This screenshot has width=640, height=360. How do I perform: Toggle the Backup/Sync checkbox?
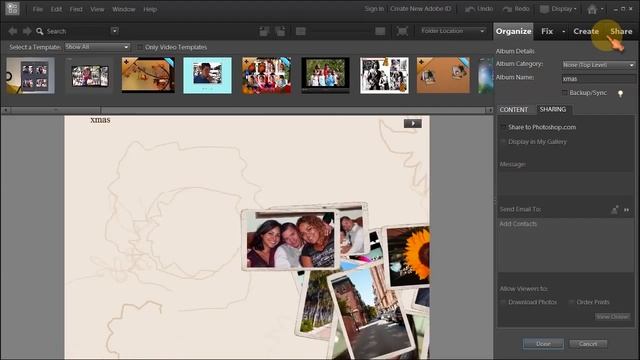tap(565, 93)
